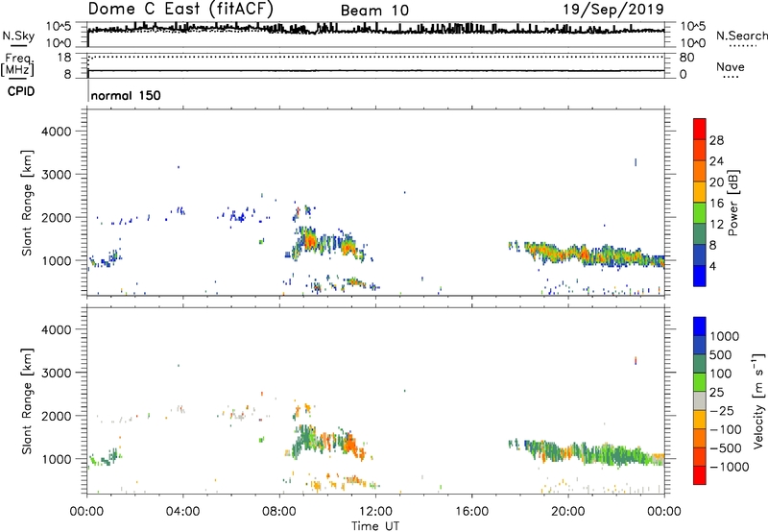
Task: Select the "-1000" velocity colorbar label
Action: [x=729, y=467]
